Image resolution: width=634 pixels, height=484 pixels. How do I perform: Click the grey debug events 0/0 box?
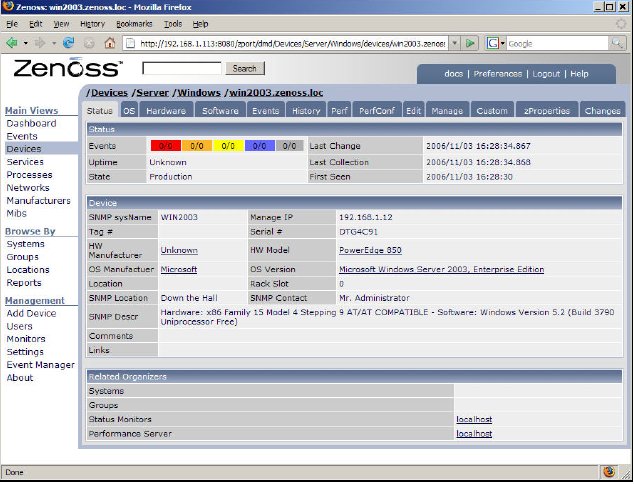click(290, 146)
